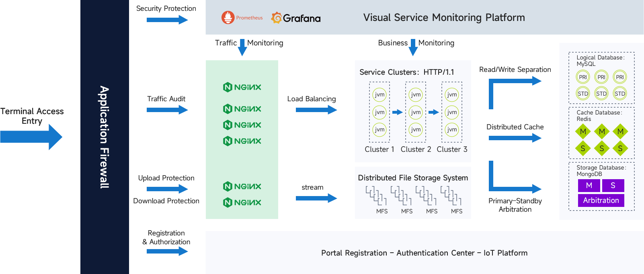Click the Download Protection label
The width and height of the screenshot is (644, 274).
tap(166, 201)
